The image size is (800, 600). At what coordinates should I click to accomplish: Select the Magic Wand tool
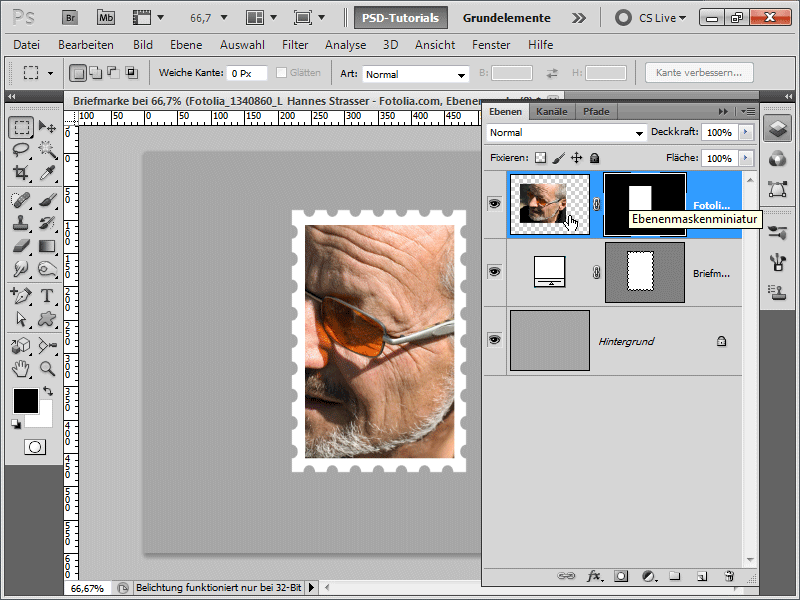click(47, 150)
